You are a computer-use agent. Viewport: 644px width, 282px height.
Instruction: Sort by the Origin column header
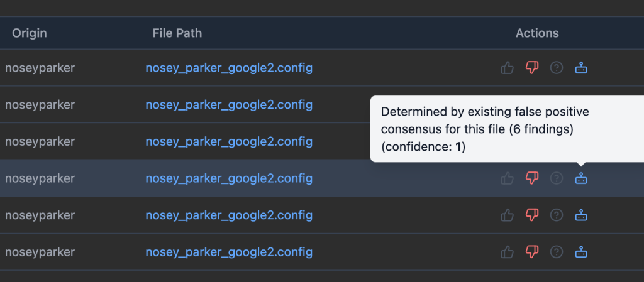(30, 33)
